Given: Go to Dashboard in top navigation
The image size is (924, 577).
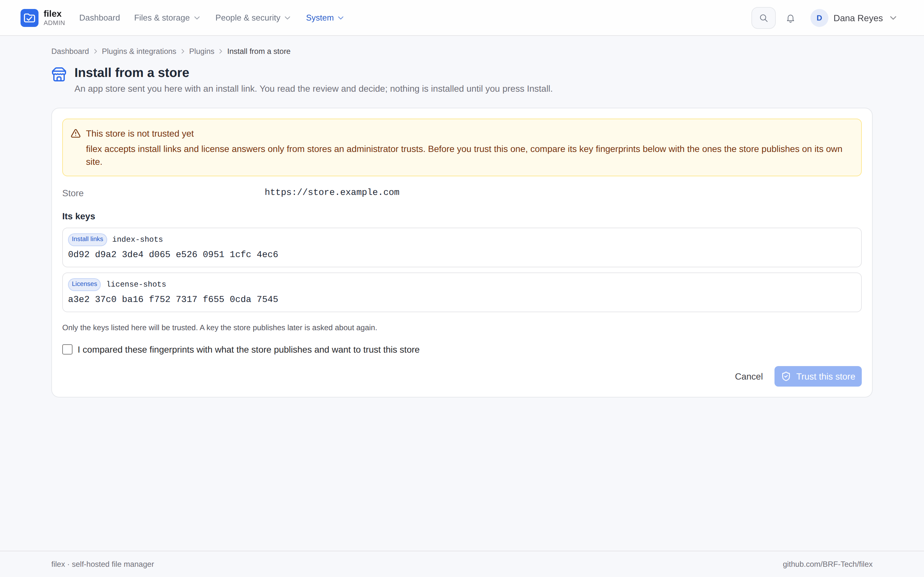Looking at the screenshot, I should point(100,18).
